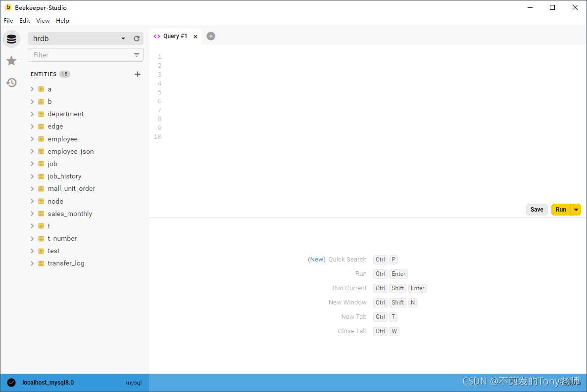Image resolution: width=587 pixels, height=392 pixels.
Task: Click the entity Filter input field
Action: coord(79,55)
